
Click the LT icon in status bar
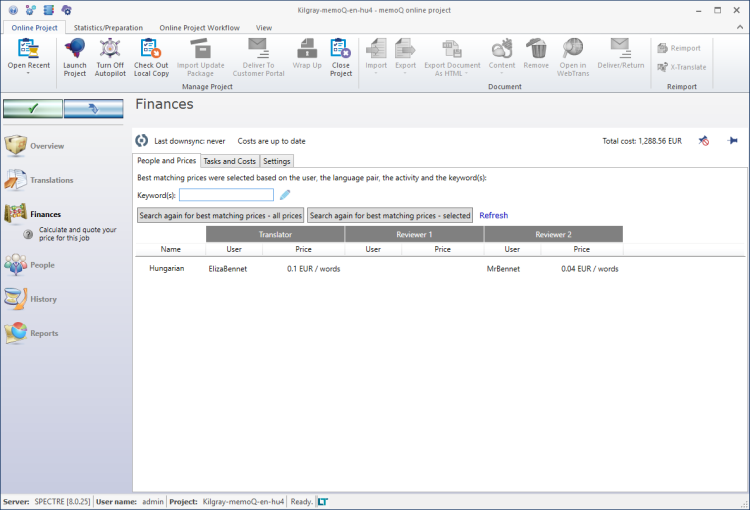(323, 501)
